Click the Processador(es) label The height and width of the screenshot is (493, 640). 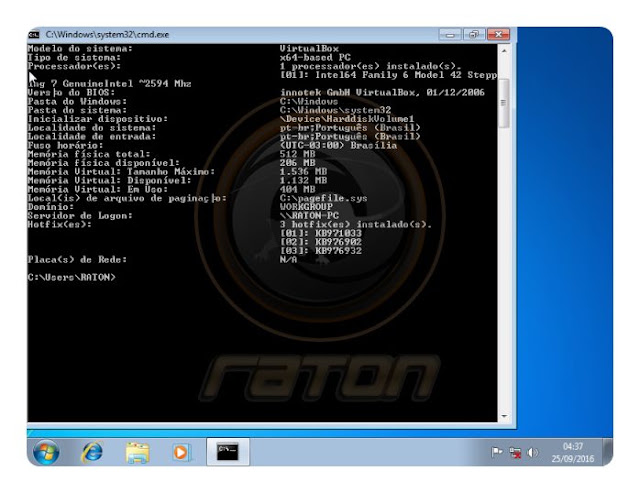pos(74,66)
